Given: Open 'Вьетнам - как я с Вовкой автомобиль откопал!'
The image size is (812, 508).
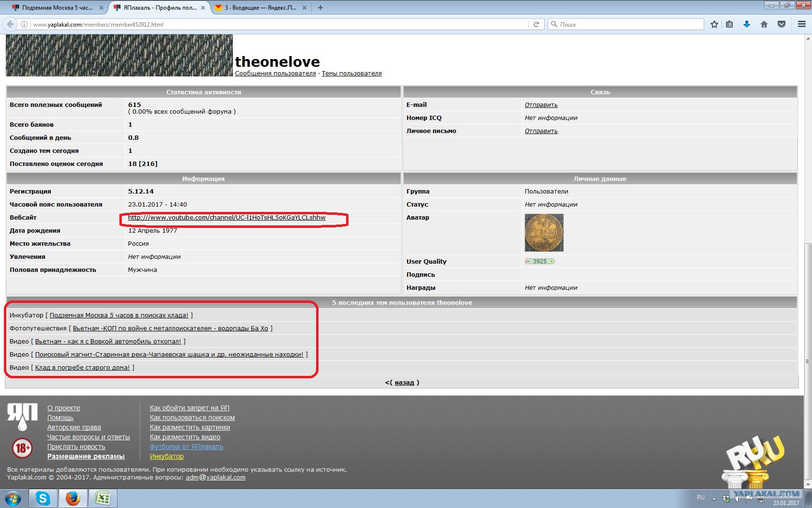Looking at the screenshot, I should pyautogui.click(x=108, y=342).
